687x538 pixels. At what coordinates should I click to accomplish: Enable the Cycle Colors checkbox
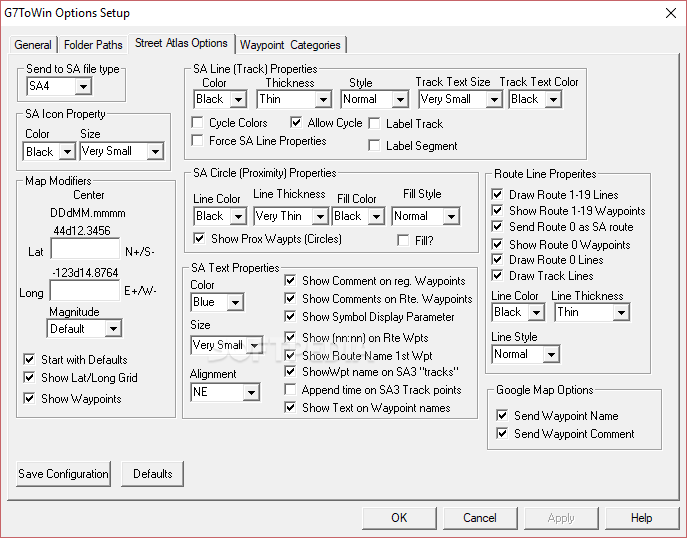198,123
